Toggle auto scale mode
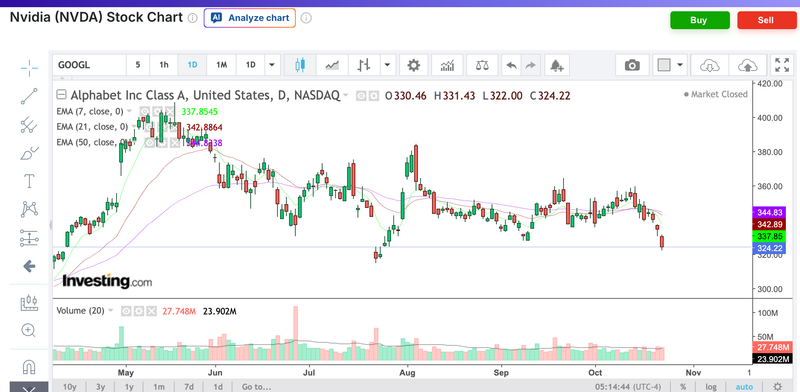 [745, 387]
